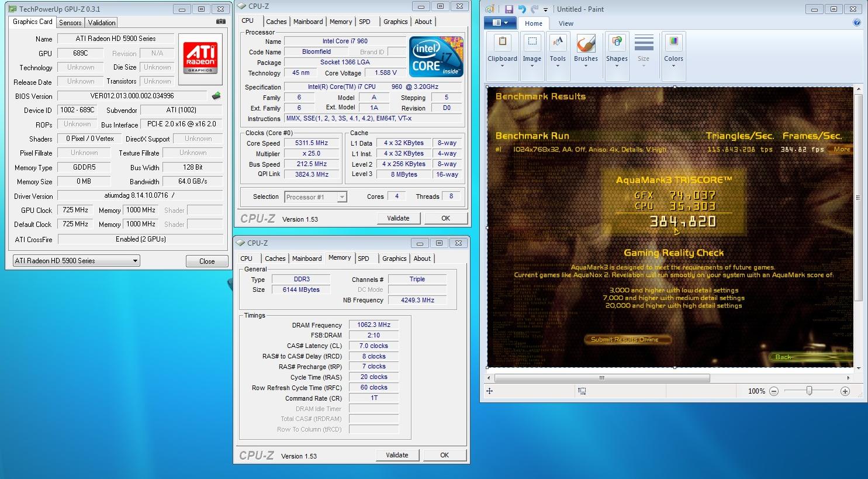Open the Processor #1 selection dropdown
868x479 pixels.
tap(316, 197)
